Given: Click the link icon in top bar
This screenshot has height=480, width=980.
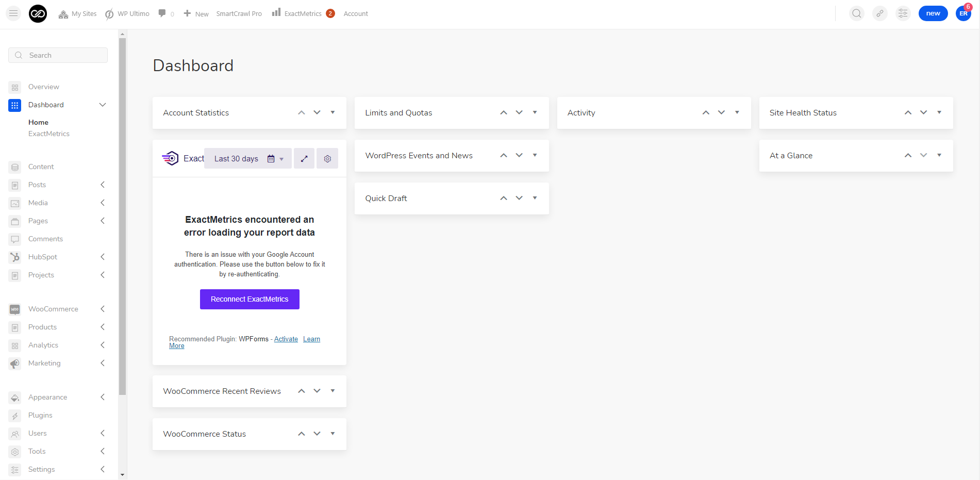Looking at the screenshot, I should 879,13.
